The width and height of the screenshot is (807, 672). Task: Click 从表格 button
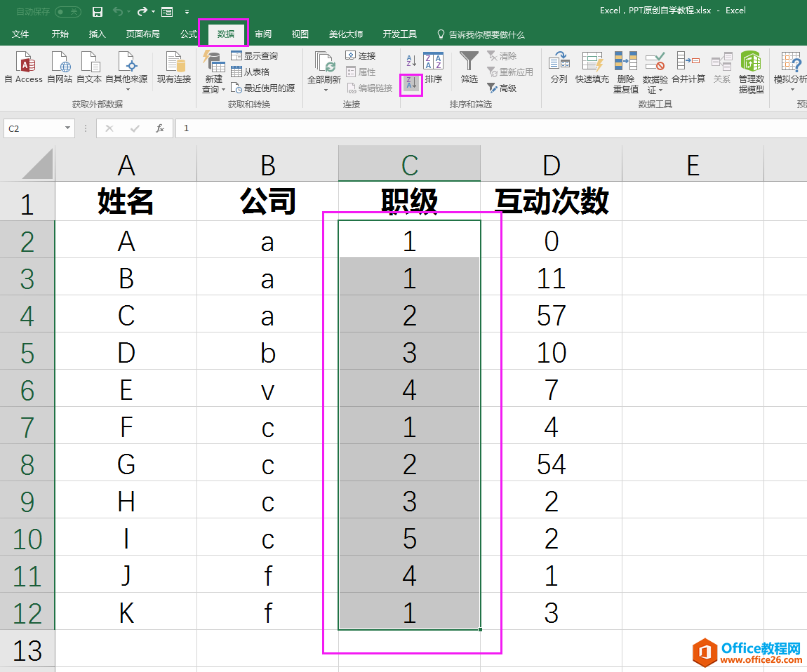(250, 72)
